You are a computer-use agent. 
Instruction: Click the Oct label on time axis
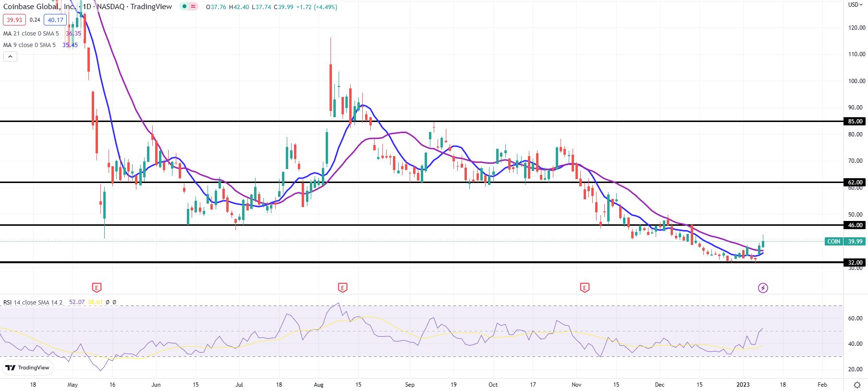pyautogui.click(x=493, y=385)
